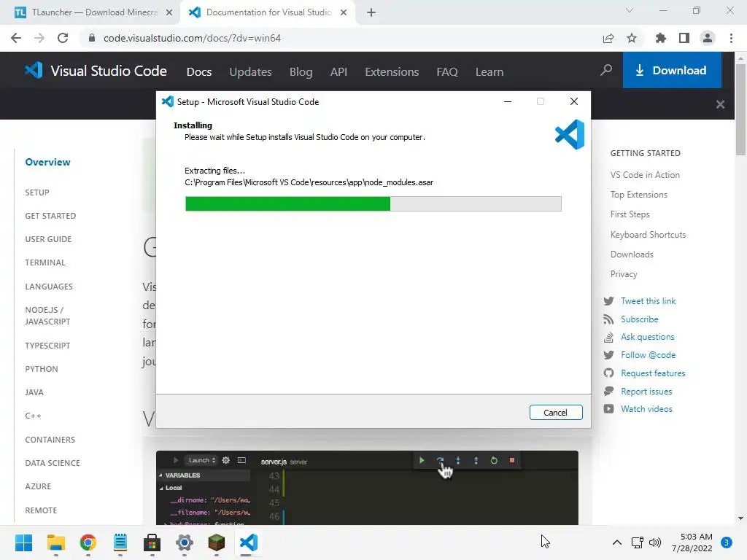This screenshot has width=747, height=560.
Task: Expand the PYTHON docs section
Action: pyautogui.click(x=42, y=368)
